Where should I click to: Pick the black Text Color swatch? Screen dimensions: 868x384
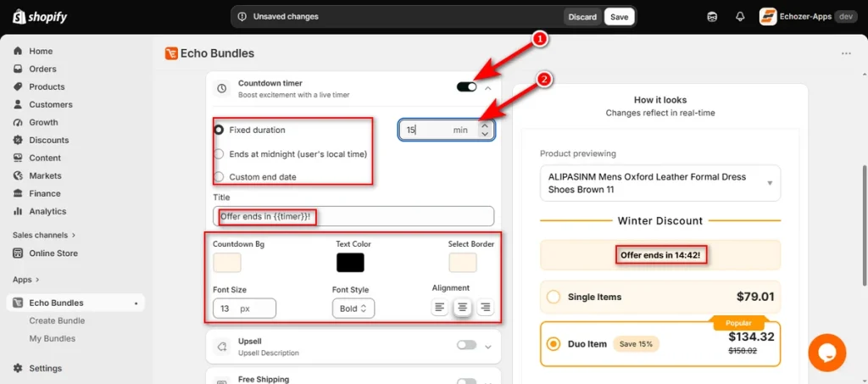pos(350,262)
